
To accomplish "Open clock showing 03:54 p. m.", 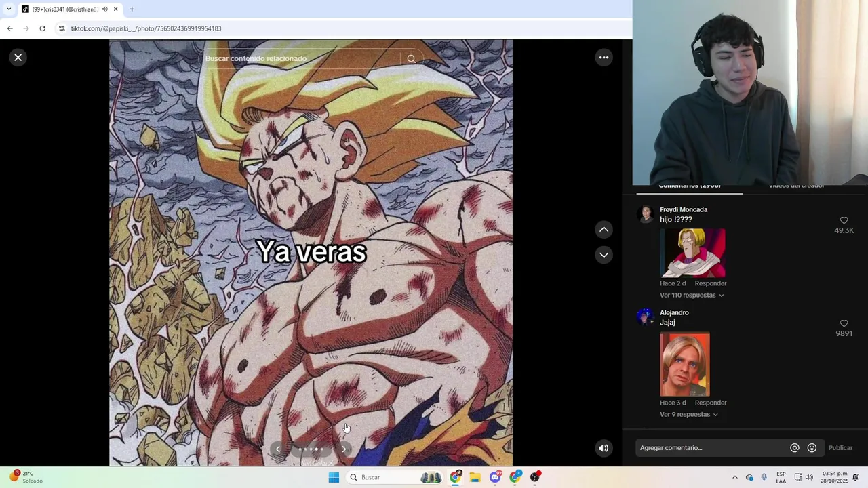I will pyautogui.click(x=835, y=477).
